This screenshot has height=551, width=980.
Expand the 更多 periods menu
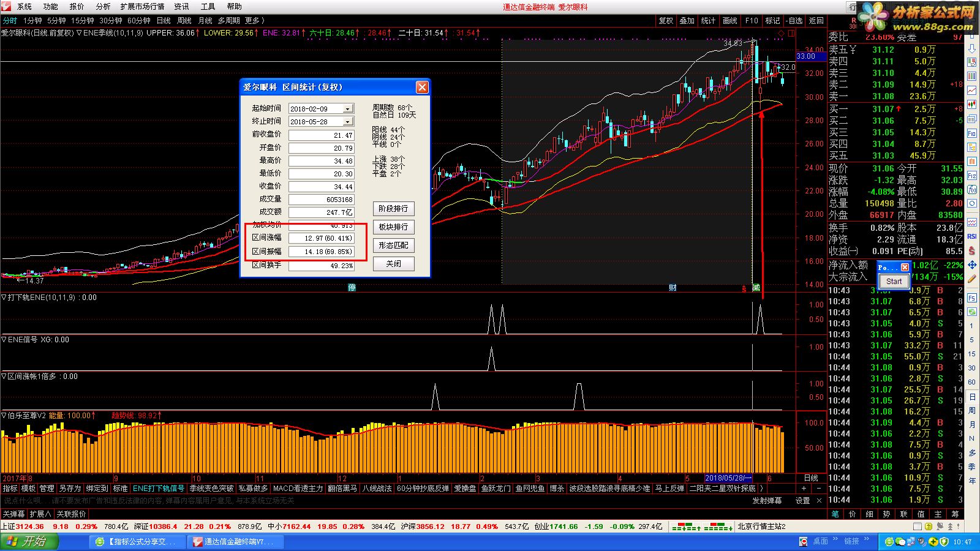(255, 20)
